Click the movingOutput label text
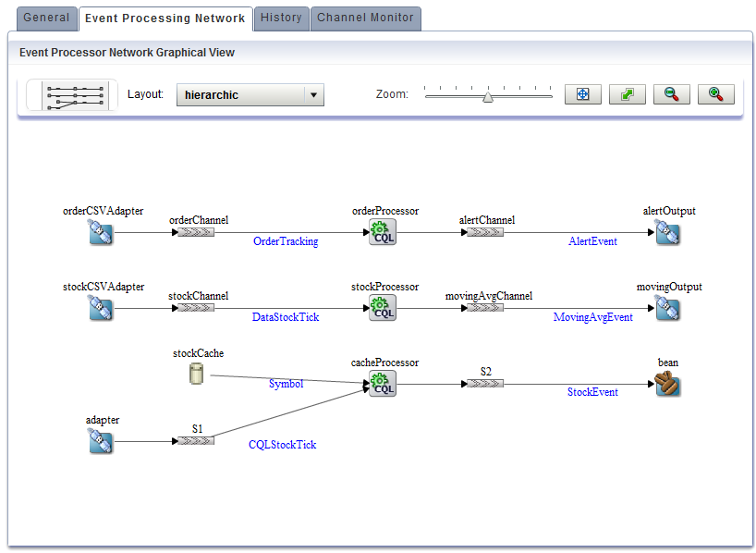The image size is (756, 553). click(669, 287)
